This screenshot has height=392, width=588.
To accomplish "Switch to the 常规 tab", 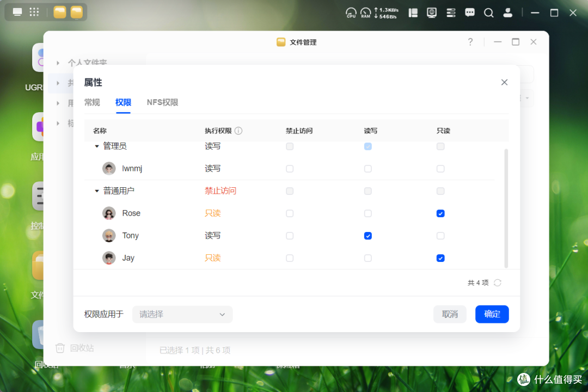I will tap(92, 102).
